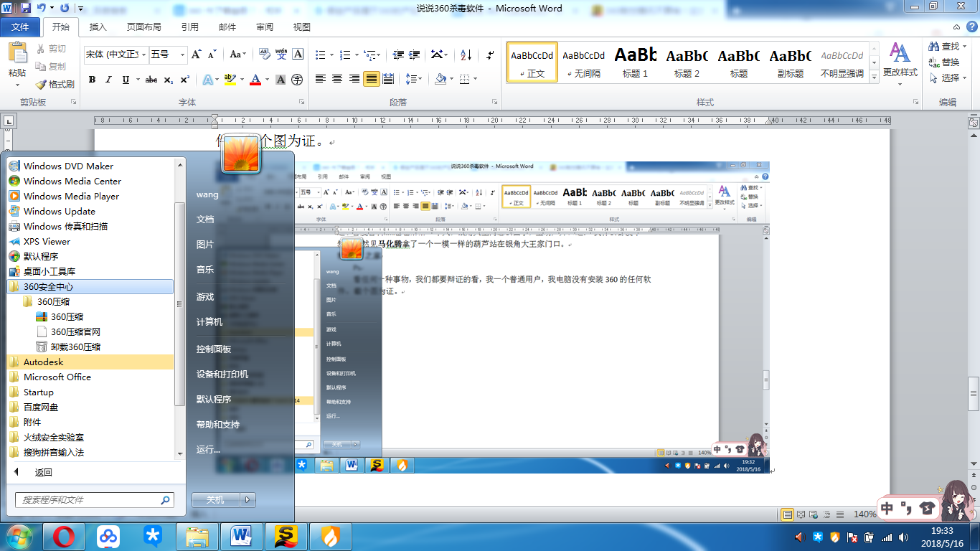Screen dimensions: 980x551
Task: Click the Enclose Characters (字) icon
Action: pos(297,80)
